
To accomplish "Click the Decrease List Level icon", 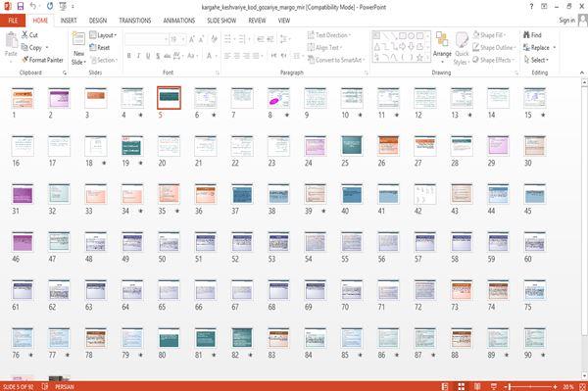I will point(261,39).
